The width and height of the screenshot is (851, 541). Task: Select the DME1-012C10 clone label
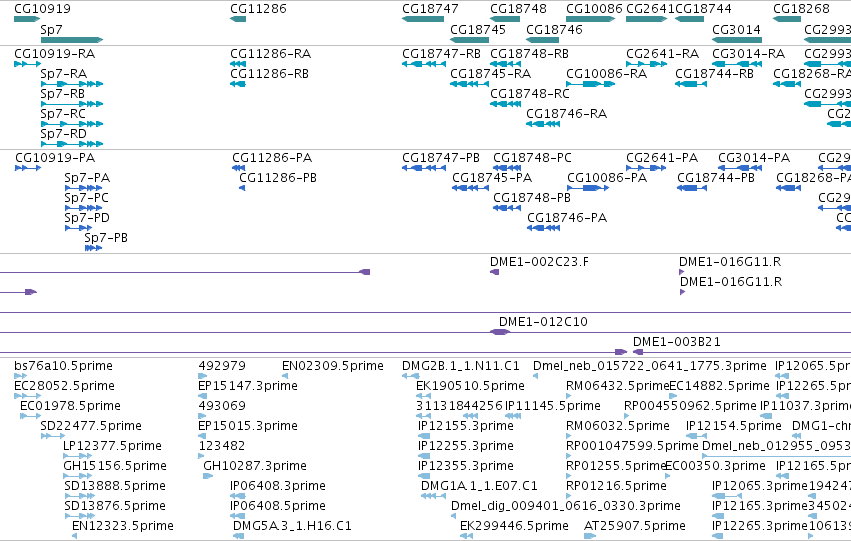(543, 322)
